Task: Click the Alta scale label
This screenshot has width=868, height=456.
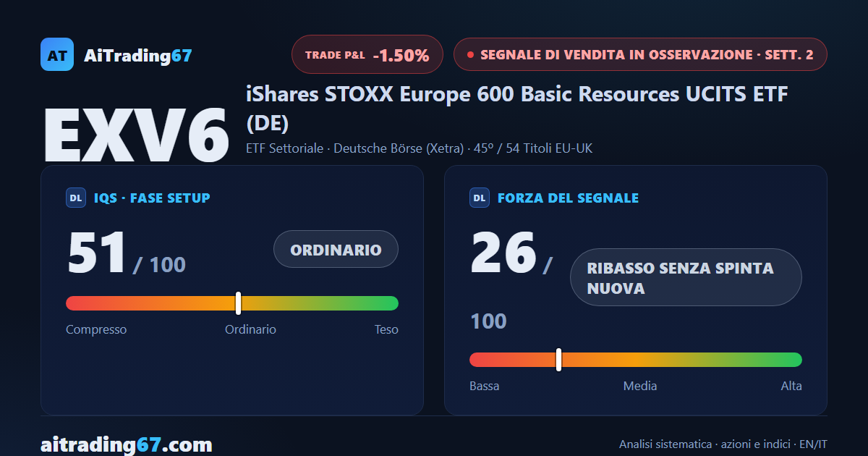Action: pos(791,386)
